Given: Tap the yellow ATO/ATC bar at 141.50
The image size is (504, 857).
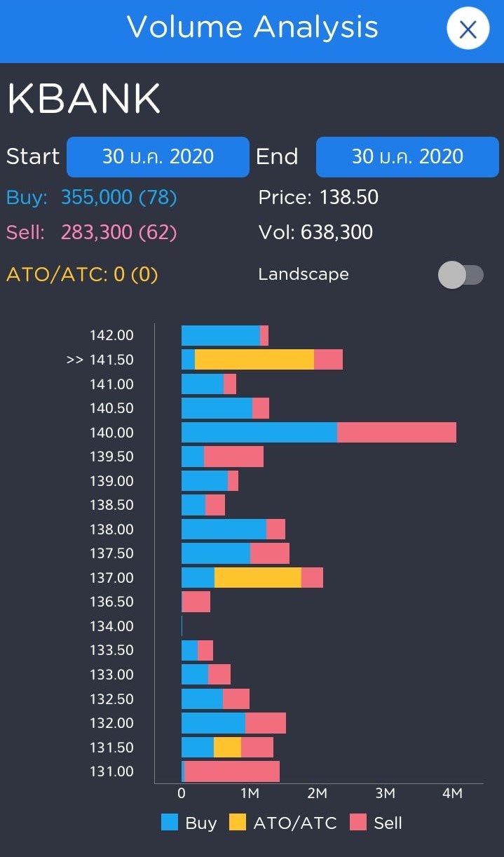Looking at the screenshot, I should 254,360.
